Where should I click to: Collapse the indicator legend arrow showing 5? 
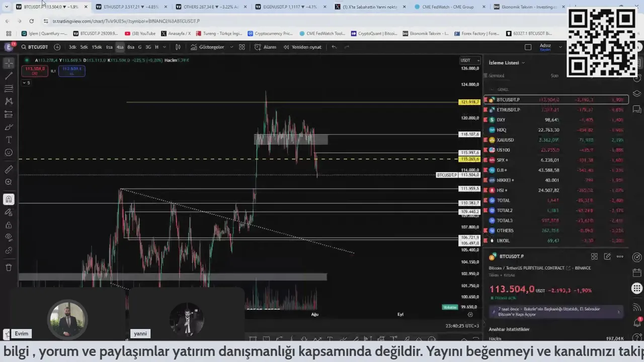[26, 82]
